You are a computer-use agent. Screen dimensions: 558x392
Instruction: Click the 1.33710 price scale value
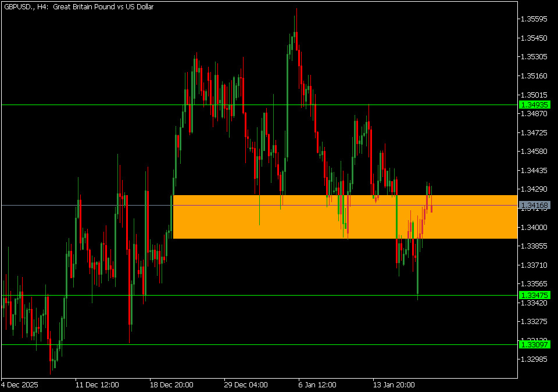(534, 265)
